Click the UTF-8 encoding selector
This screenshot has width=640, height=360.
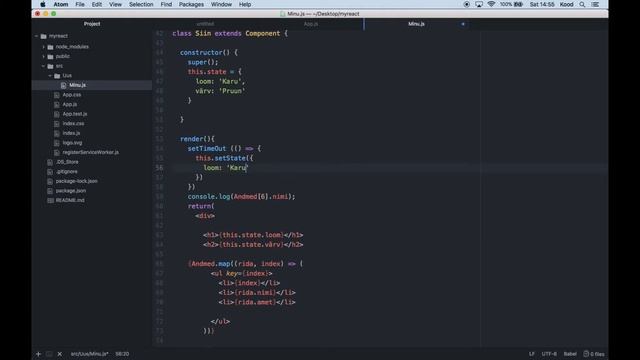tap(549, 354)
